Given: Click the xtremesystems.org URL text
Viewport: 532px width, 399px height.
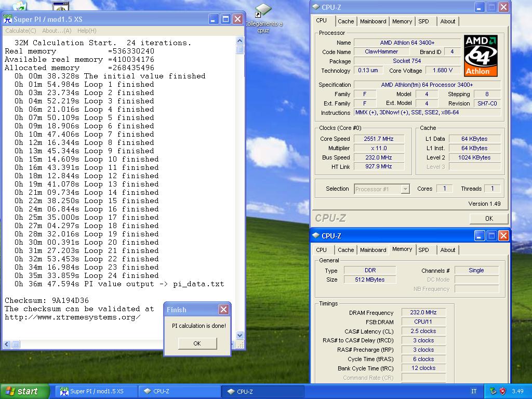Looking at the screenshot, I should coord(73,317).
